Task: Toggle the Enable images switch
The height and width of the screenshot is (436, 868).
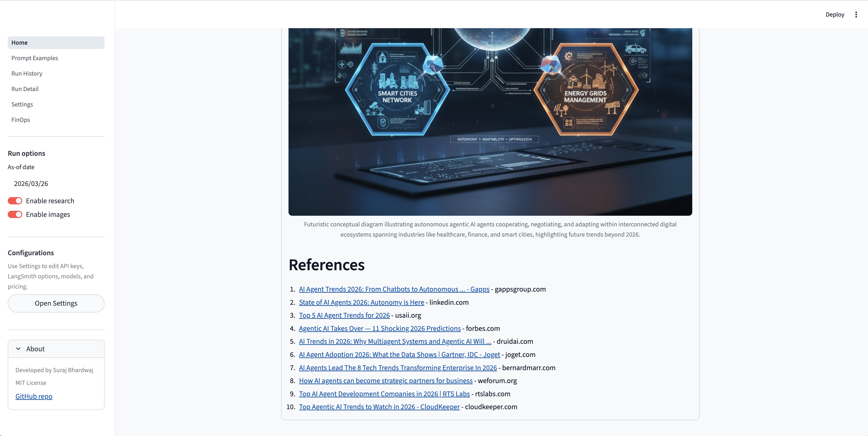Action: pyautogui.click(x=15, y=214)
